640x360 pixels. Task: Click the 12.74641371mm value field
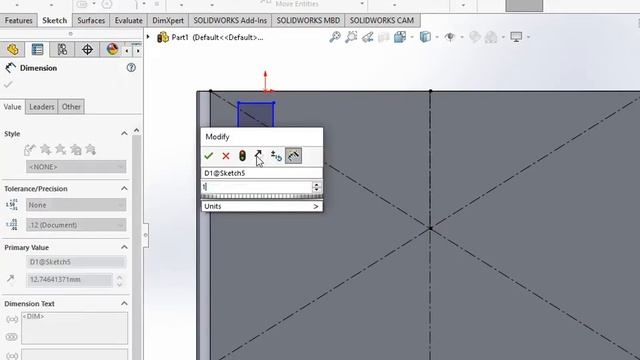point(69,280)
